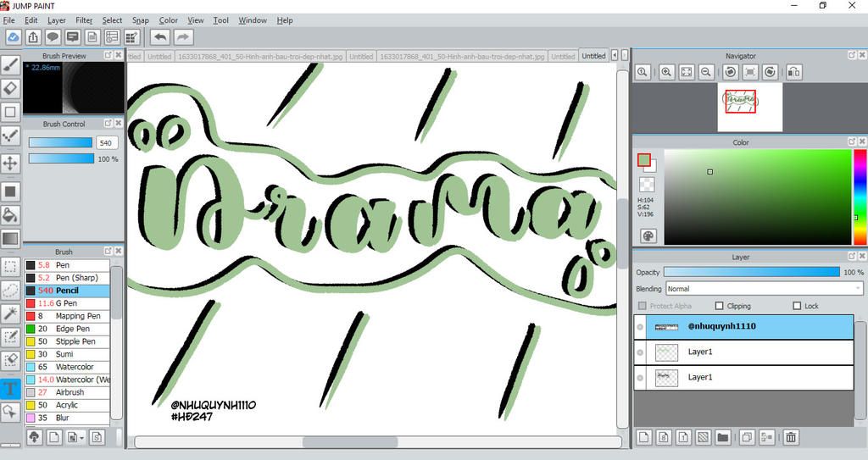Click the Navigator canvas thumbnail

[749, 108]
